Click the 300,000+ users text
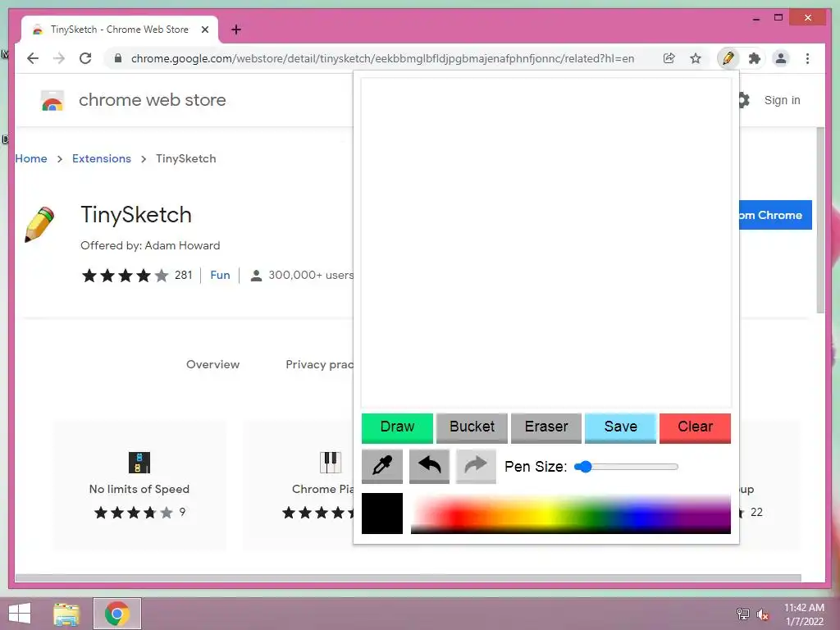Image resolution: width=840 pixels, height=630 pixels. coord(311,275)
